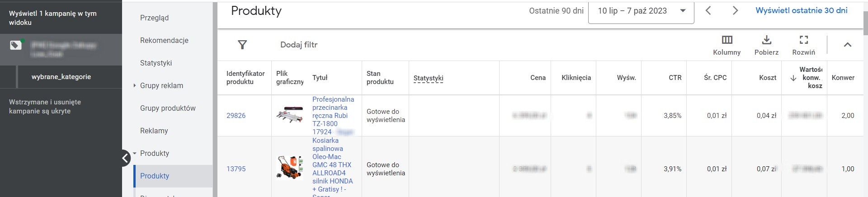Expand Grupy reklam tree item
The height and width of the screenshot is (197, 868).
pyautogui.click(x=135, y=85)
